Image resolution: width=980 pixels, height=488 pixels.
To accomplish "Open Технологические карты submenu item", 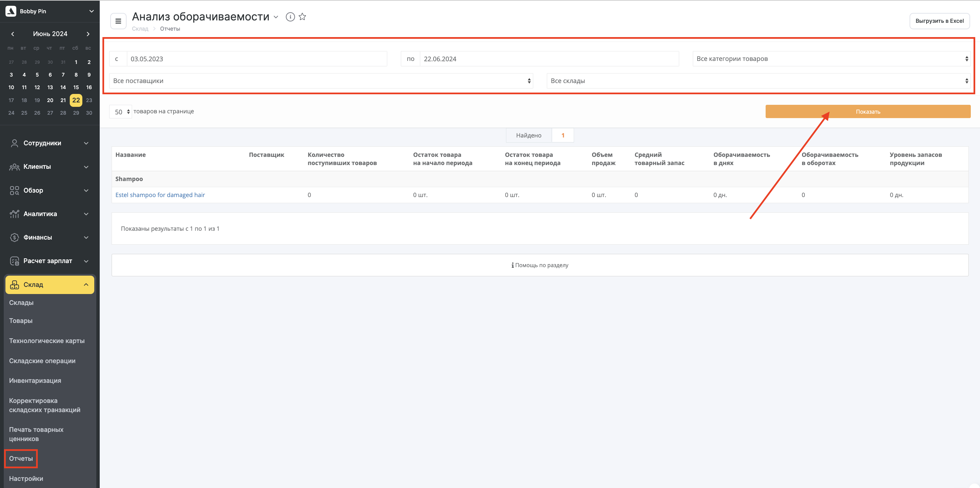I will tap(47, 341).
